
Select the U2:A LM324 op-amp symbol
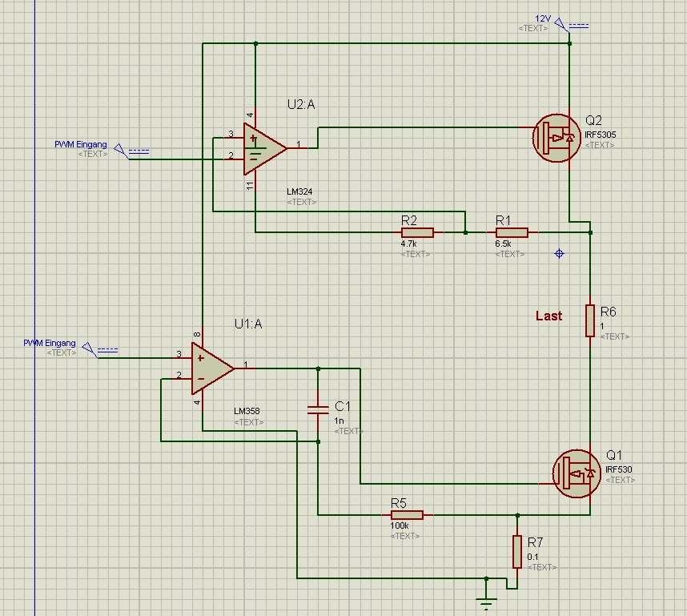[x=264, y=149]
